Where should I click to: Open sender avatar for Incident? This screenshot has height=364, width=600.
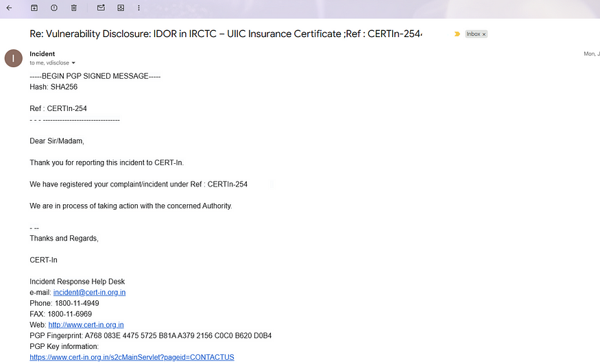click(x=14, y=58)
